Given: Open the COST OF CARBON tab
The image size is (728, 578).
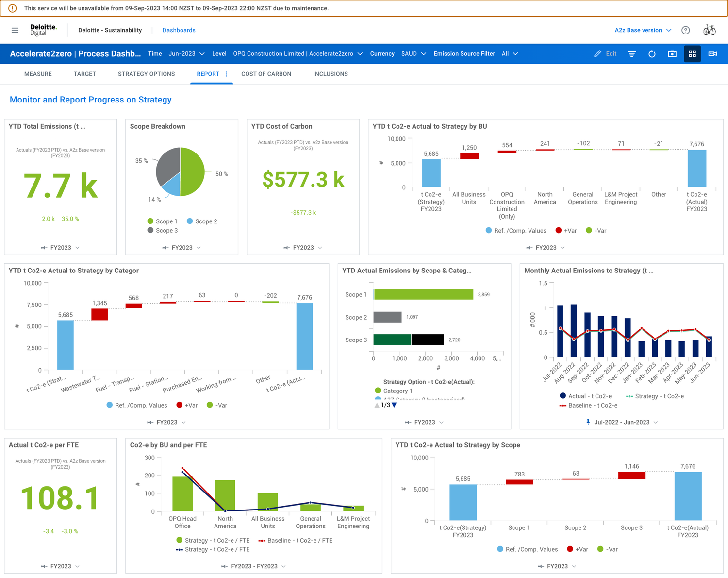Looking at the screenshot, I should point(266,74).
